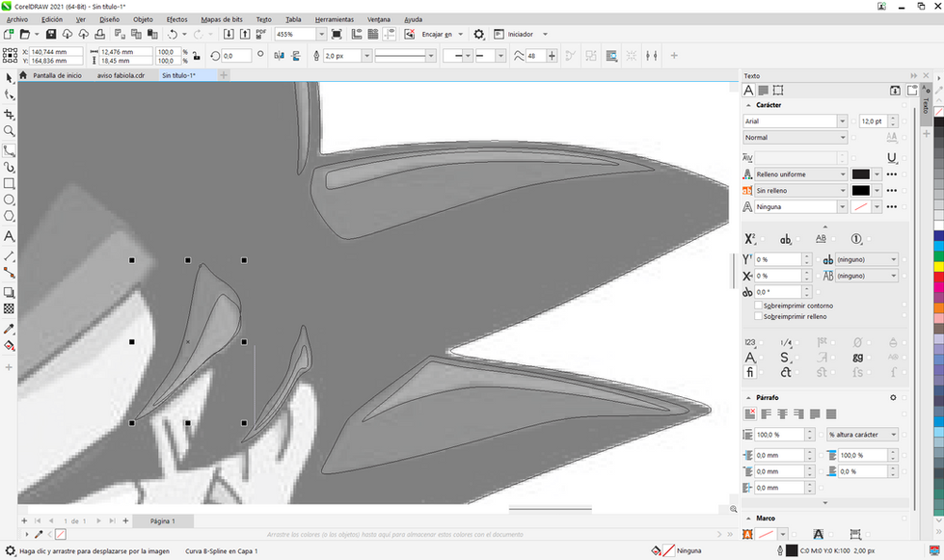Toggle no-alignment paragraph button
Viewport: 944px width, 560px height.
point(750,413)
